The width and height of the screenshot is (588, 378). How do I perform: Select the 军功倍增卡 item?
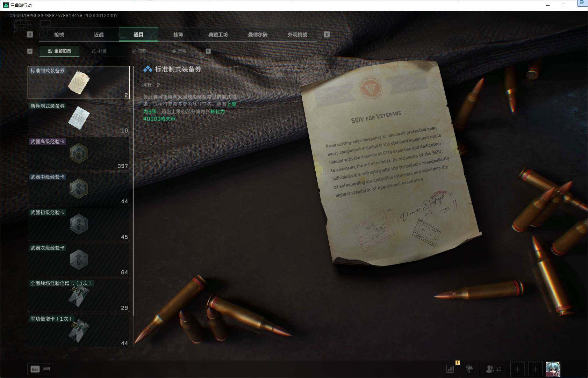[79, 331]
